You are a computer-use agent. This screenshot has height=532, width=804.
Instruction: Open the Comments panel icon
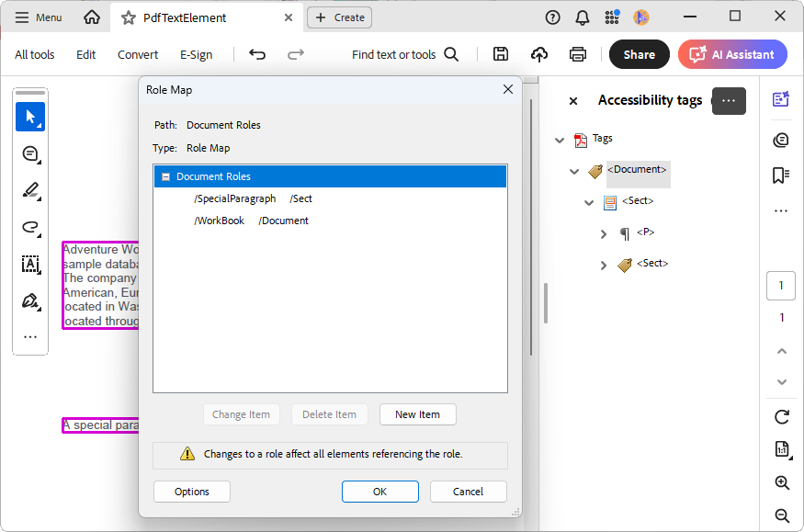coord(781,140)
